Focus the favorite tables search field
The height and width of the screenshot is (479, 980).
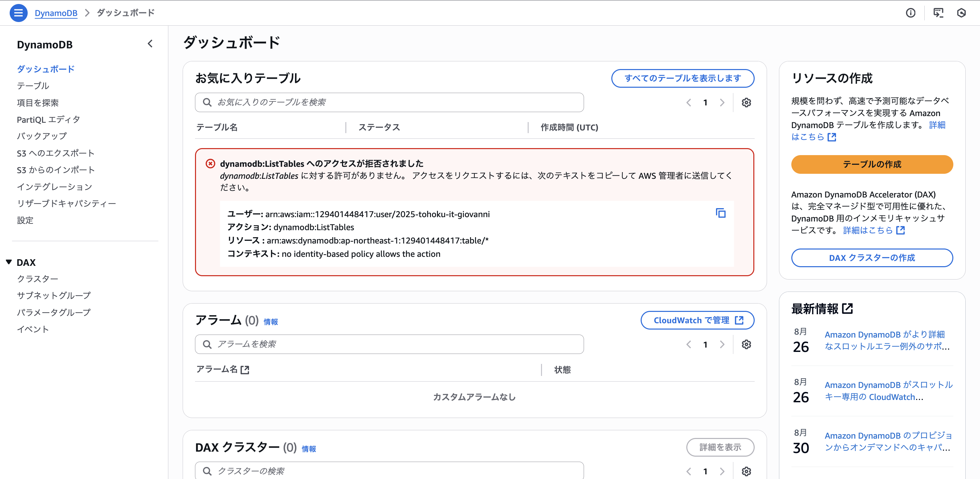[389, 102]
